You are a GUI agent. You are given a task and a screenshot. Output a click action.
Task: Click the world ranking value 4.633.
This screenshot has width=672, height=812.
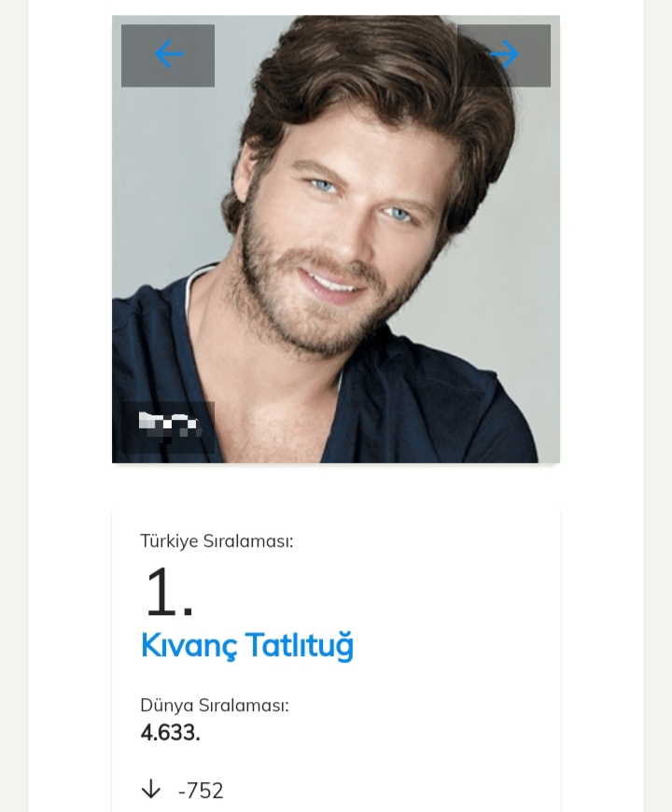click(171, 733)
